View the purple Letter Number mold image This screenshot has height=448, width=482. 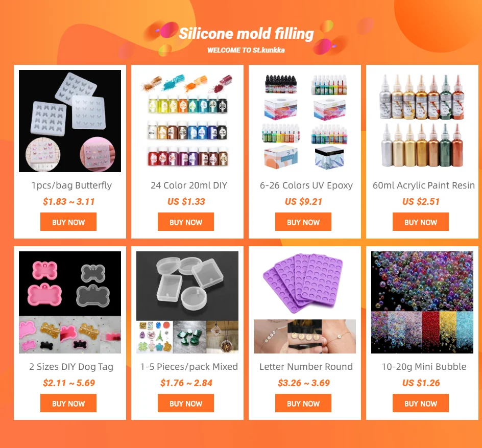305,302
